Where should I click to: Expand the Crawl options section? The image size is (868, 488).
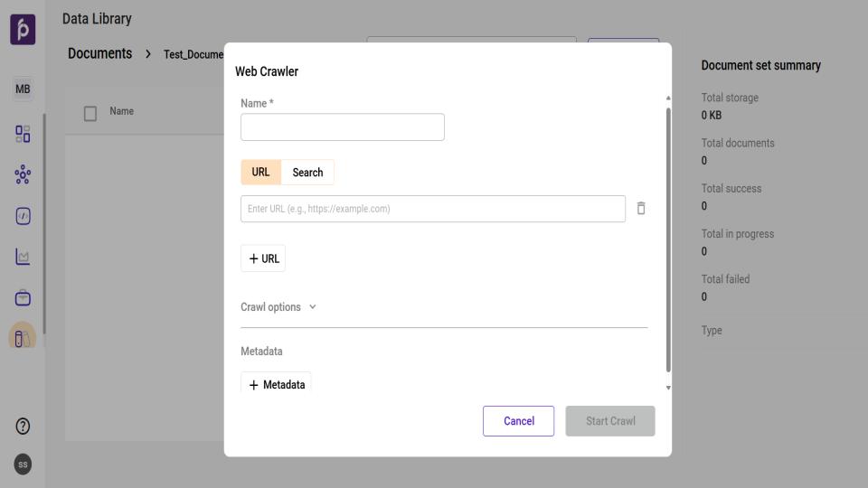[x=278, y=307]
